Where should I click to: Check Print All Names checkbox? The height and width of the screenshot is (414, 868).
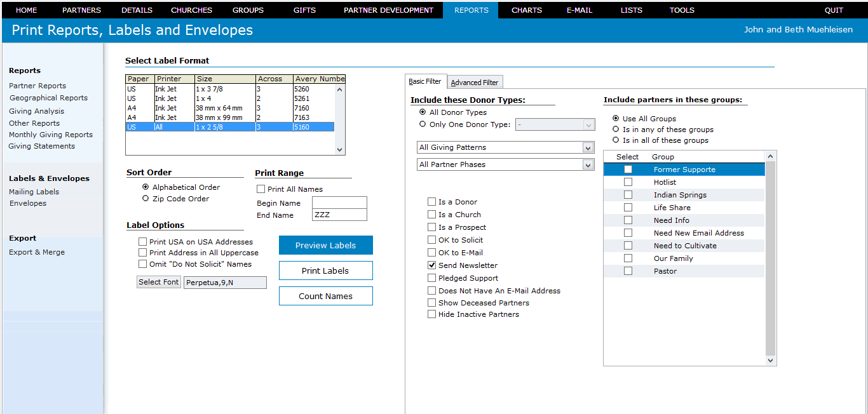pyautogui.click(x=261, y=189)
